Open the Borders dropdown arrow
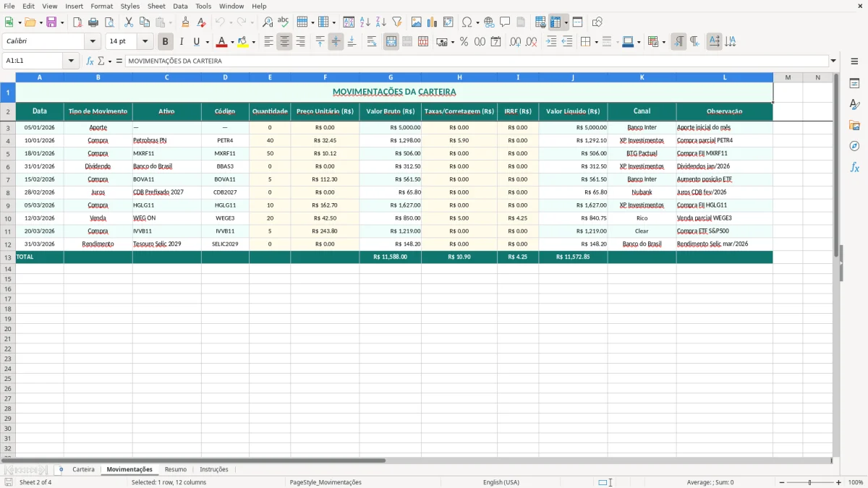Image resolution: width=868 pixels, height=488 pixels. coord(597,42)
